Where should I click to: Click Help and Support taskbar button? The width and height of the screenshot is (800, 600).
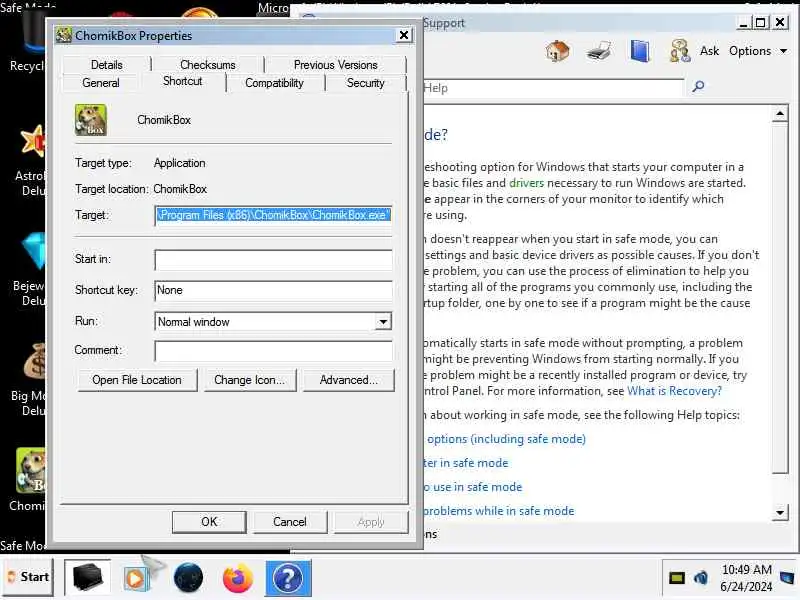(288, 578)
